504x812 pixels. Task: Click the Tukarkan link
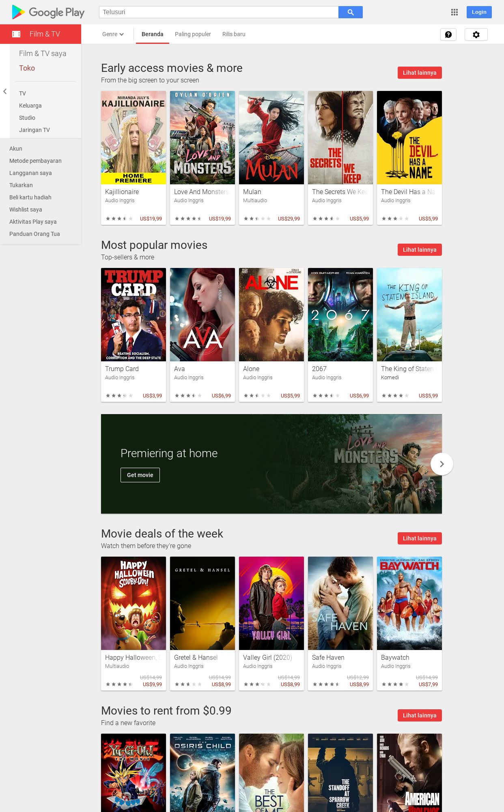click(x=21, y=185)
